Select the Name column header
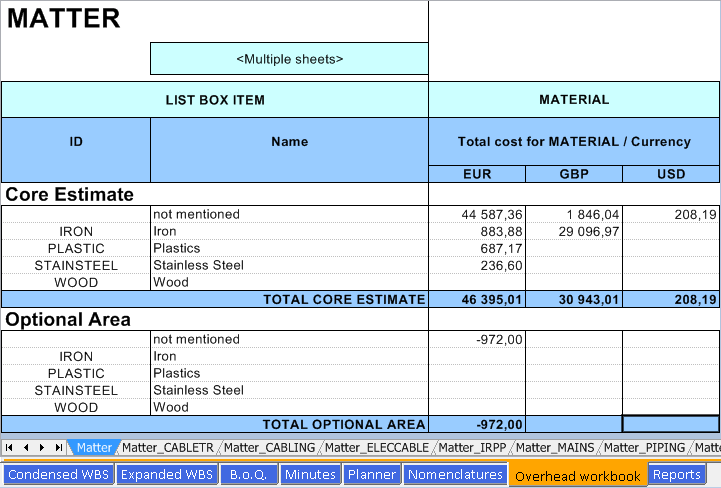 tap(289, 150)
